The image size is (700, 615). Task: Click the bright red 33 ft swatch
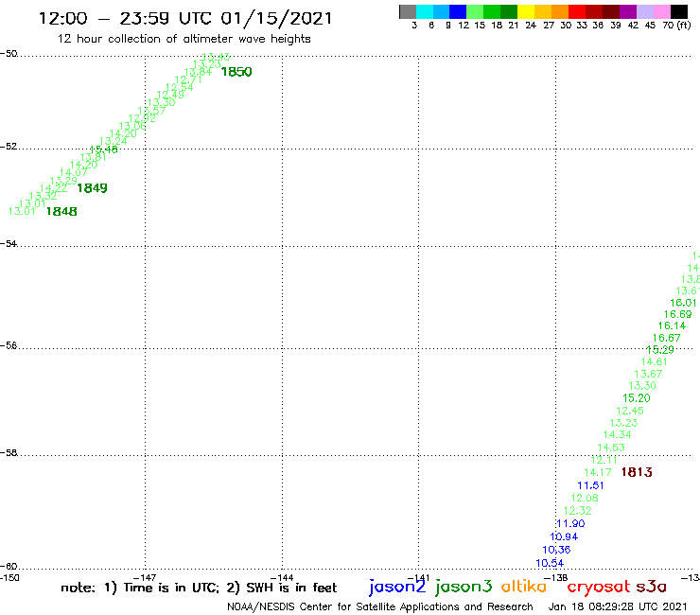[577, 11]
